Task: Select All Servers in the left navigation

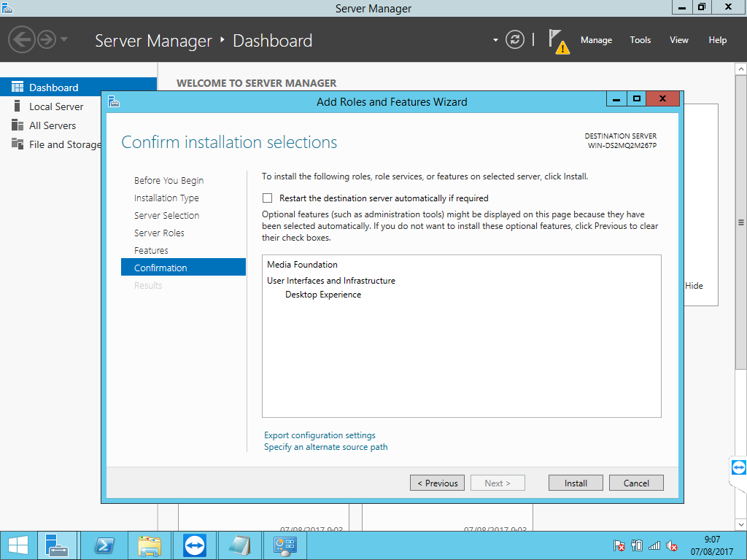Action: (x=53, y=125)
